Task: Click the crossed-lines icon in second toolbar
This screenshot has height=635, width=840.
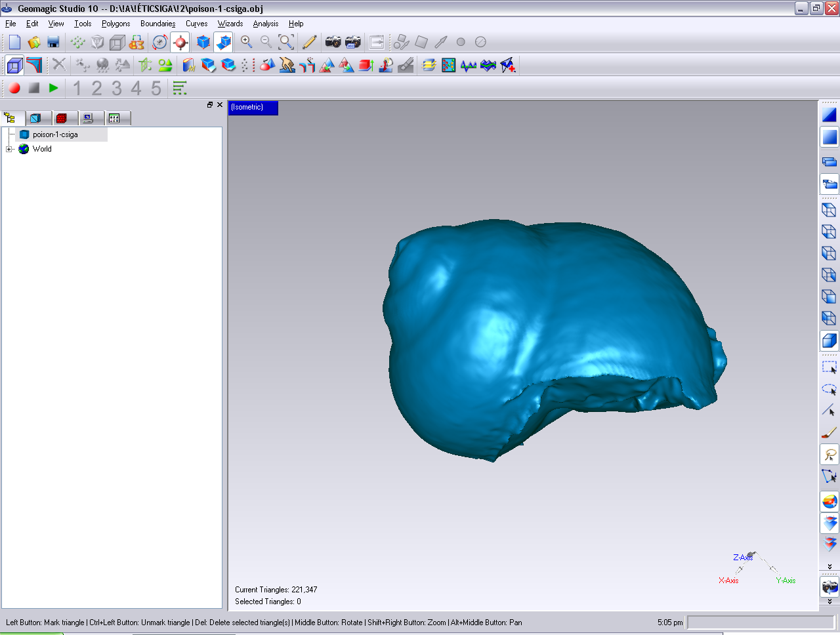Action: click(x=59, y=65)
